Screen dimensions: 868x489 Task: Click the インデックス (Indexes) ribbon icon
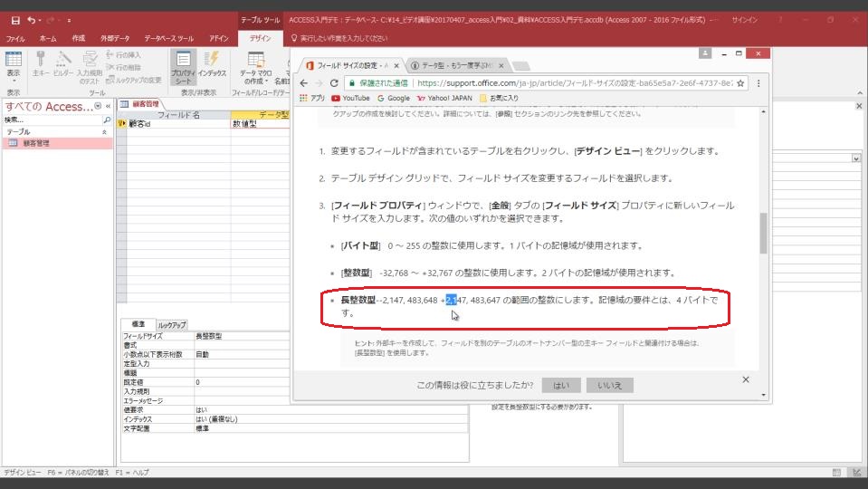pos(213,63)
